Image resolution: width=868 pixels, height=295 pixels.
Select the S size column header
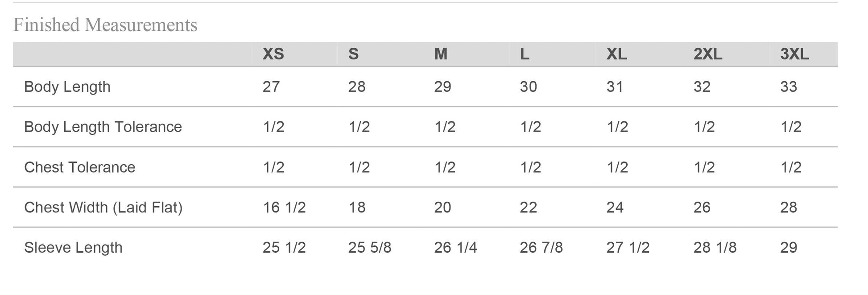pyautogui.click(x=353, y=54)
